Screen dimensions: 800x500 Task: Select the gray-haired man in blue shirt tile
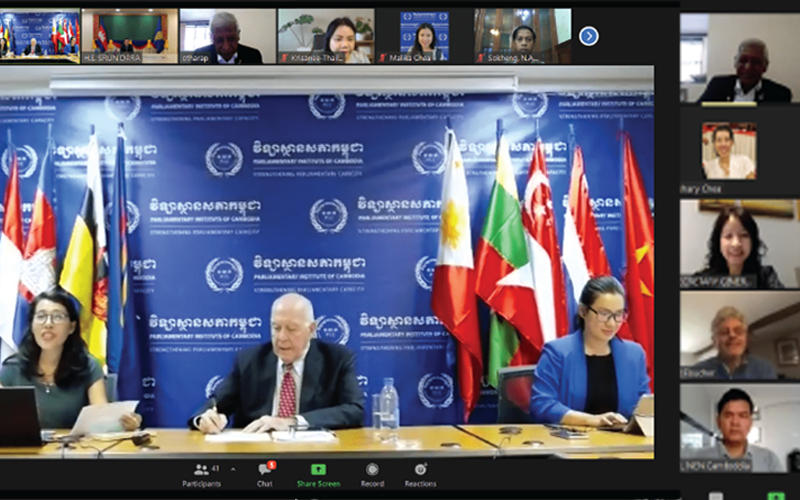coord(739,336)
